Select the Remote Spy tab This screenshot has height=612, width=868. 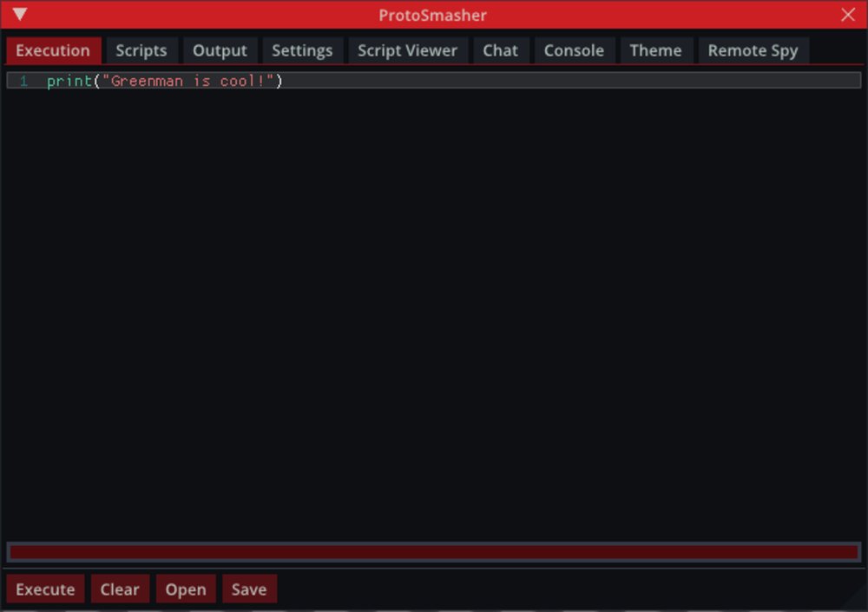point(753,50)
